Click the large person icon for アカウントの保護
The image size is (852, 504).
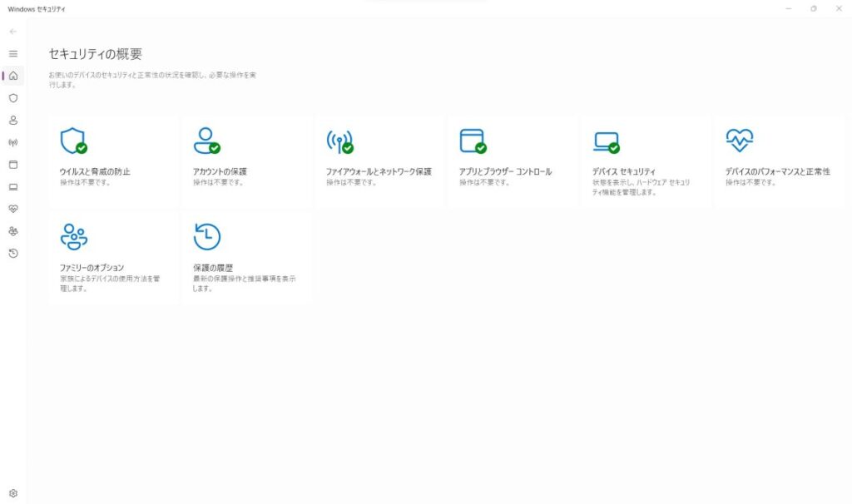tap(206, 141)
